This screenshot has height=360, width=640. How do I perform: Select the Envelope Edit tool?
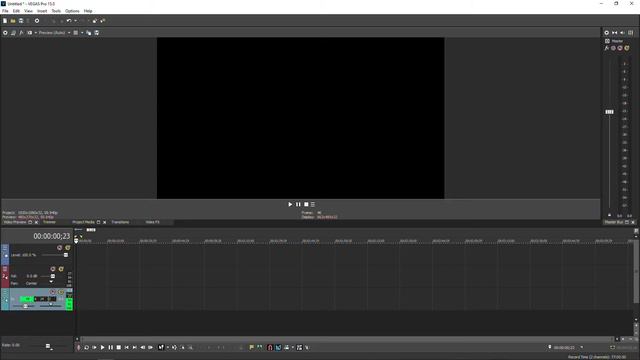click(x=174, y=347)
